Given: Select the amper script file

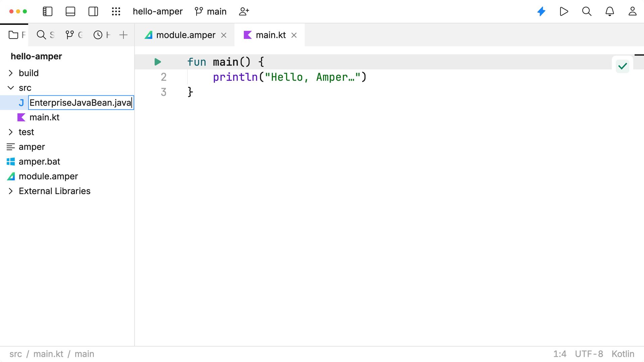Looking at the screenshot, I should pos(32,147).
